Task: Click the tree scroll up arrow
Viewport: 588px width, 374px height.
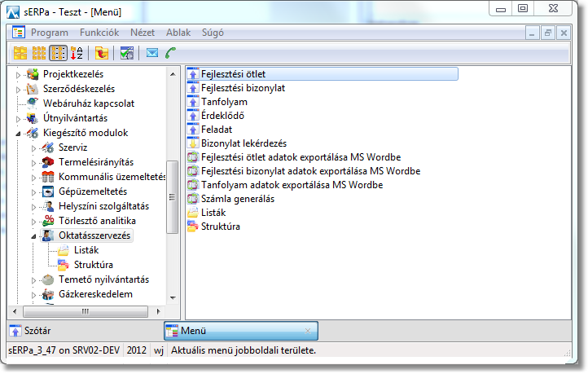Action: point(173,74)
